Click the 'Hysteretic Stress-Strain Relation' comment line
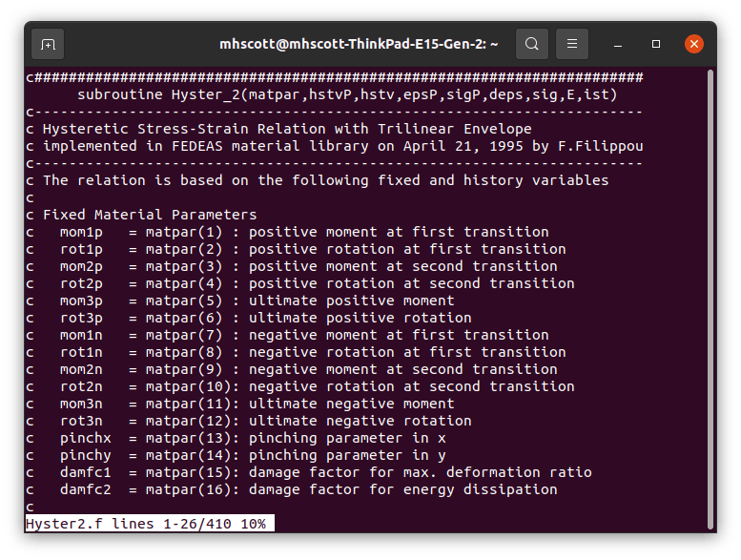 (x=172, y=129)
